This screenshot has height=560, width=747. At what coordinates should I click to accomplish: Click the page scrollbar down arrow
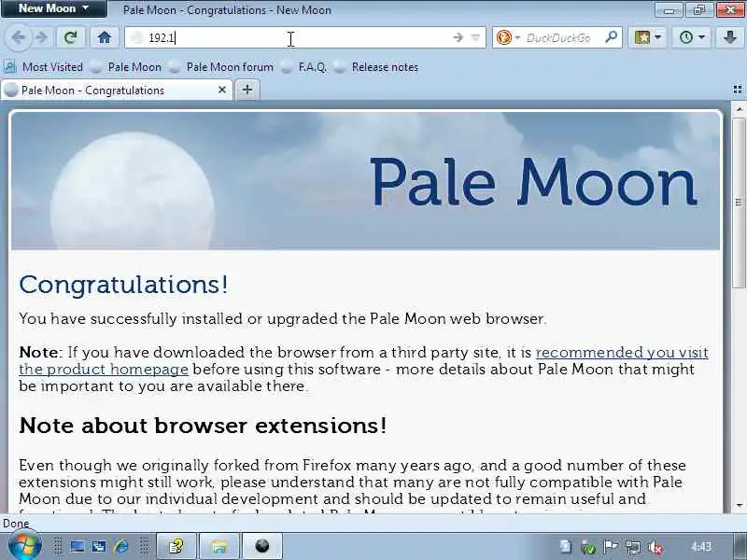click(739, 505)
